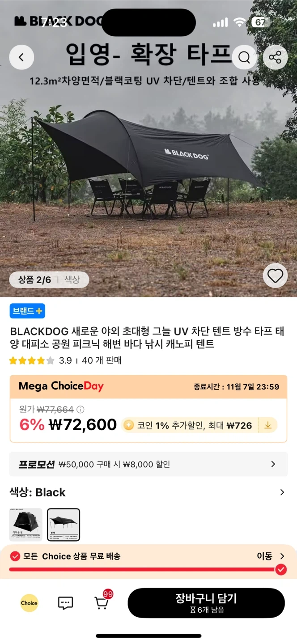Tap the 브랜드+ badge link

pos(27,311)
